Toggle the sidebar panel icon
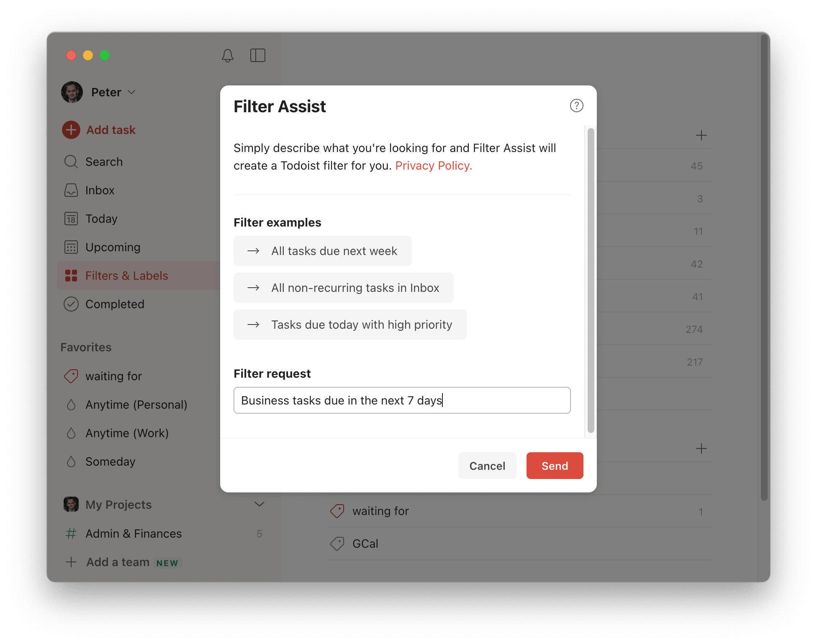This screenshot has height=644, width=817. [258, 55]
